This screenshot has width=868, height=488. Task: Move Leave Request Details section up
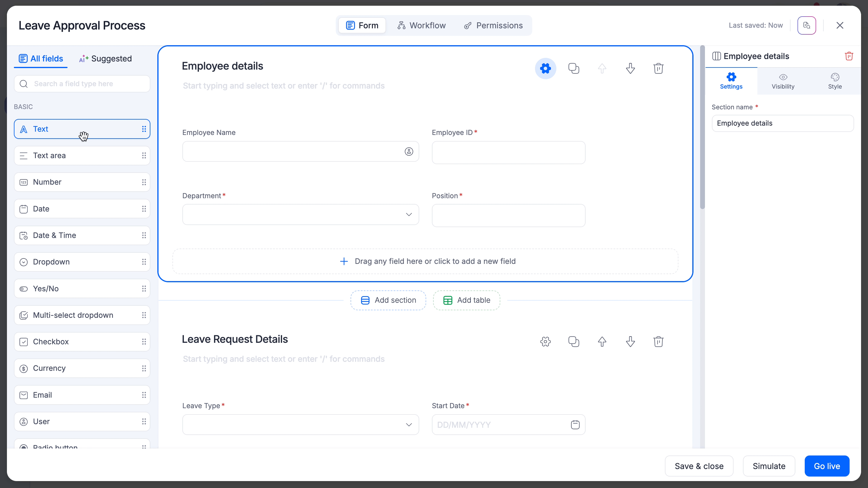click(x=602, y=342)
